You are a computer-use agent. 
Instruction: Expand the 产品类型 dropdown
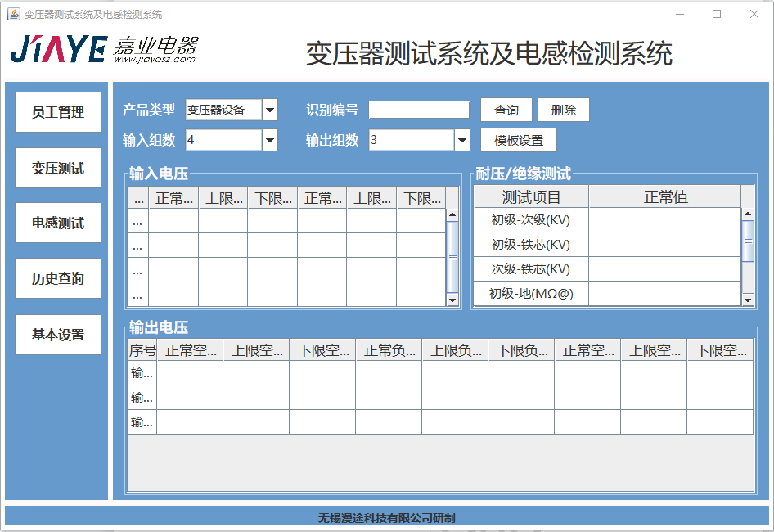tap(270, 110)
